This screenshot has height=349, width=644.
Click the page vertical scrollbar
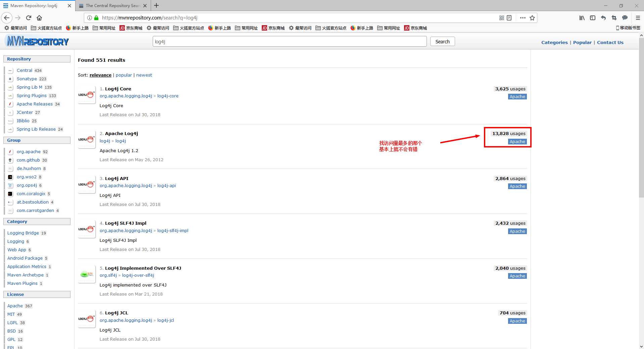tap(641, 118)
